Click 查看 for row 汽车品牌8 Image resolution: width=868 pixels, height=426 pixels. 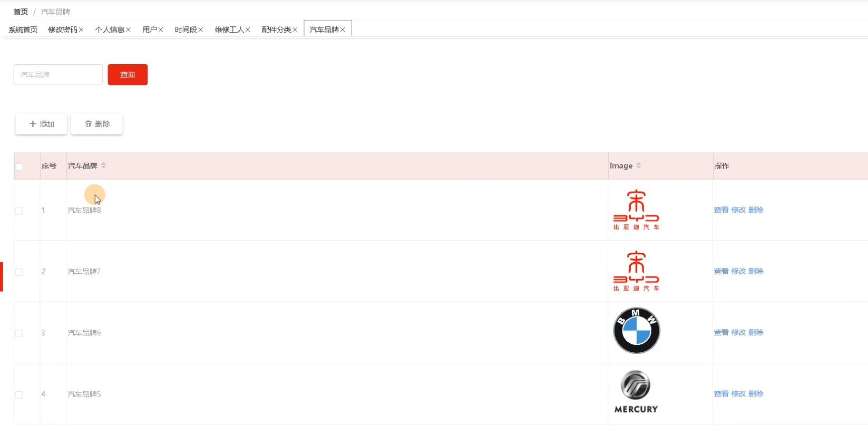721,210
